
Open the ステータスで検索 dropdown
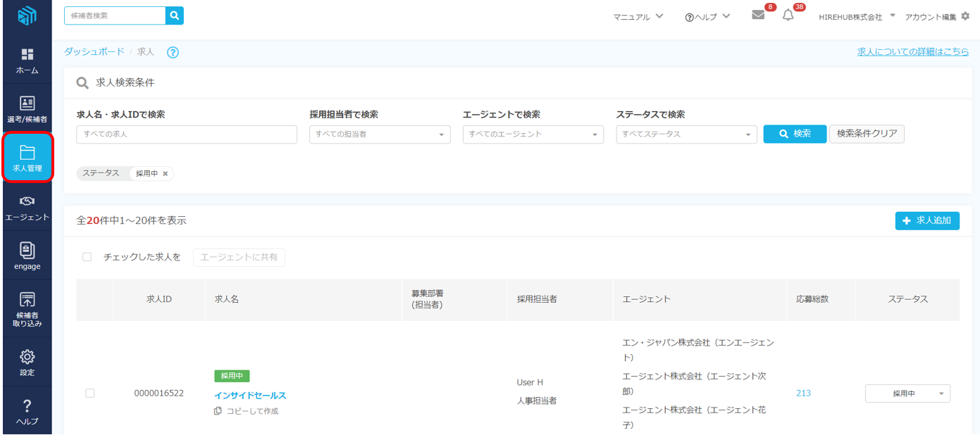(686, 134)
